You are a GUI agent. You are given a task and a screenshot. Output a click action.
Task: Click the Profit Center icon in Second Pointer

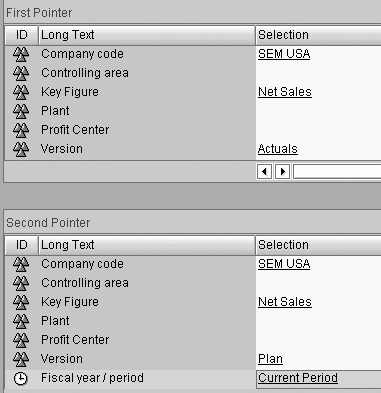coord(21,340)
